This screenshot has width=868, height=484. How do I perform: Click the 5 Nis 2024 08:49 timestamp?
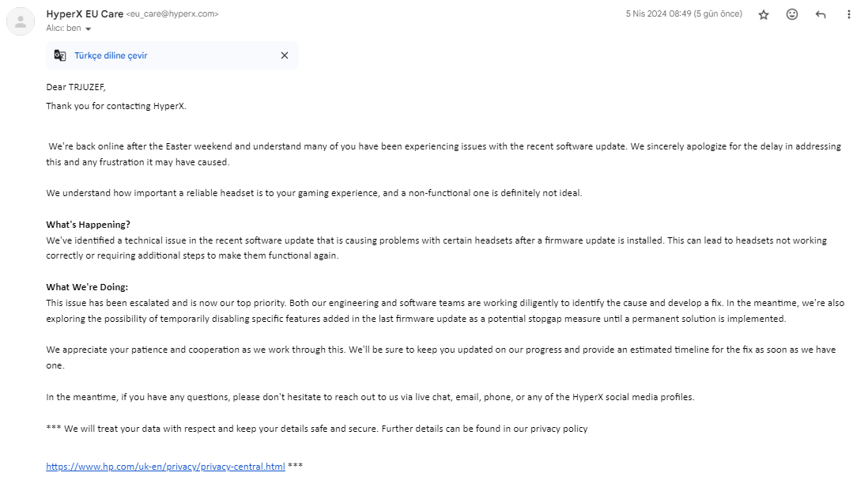coord(684,14)
